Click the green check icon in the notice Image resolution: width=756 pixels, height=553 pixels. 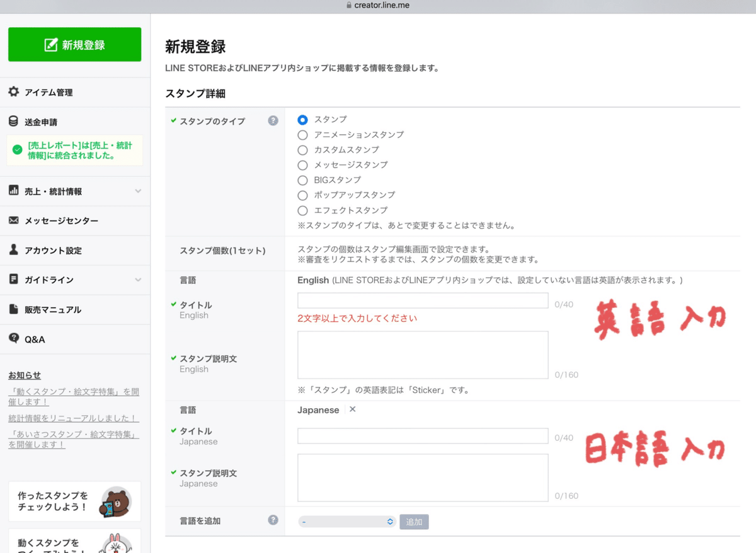tap(18, 150)
